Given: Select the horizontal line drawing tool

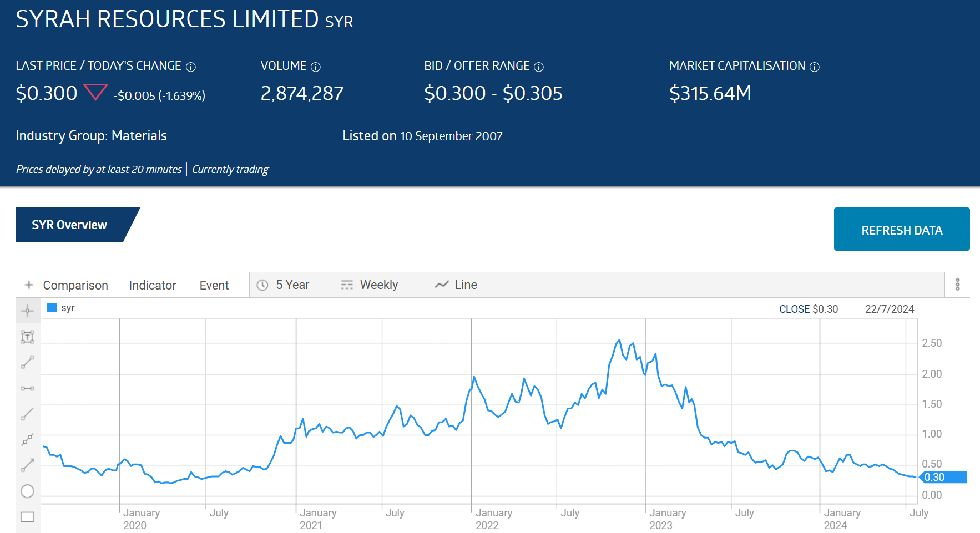Looking at the screenshot, I should pyautogui.click(x=28, y=388).
